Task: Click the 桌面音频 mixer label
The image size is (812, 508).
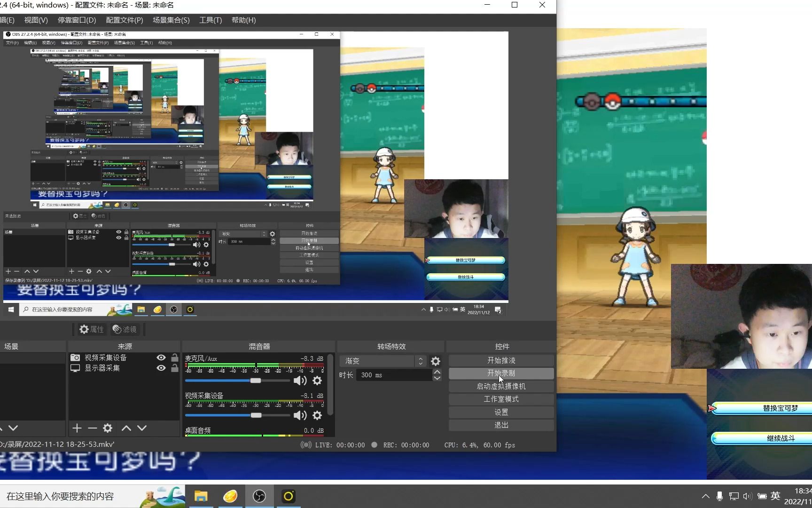Action: pyautogui.click(x=198, y=430)
